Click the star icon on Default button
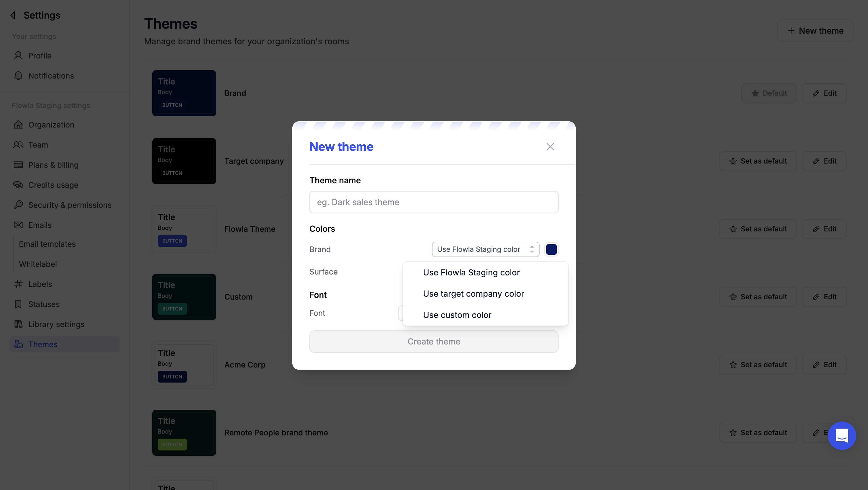 coord(755,93)
